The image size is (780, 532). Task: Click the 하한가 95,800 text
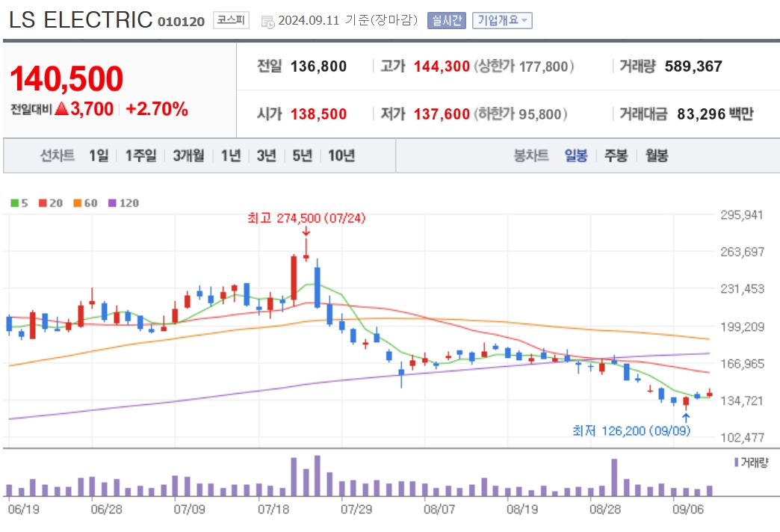[x=520, y=114]
